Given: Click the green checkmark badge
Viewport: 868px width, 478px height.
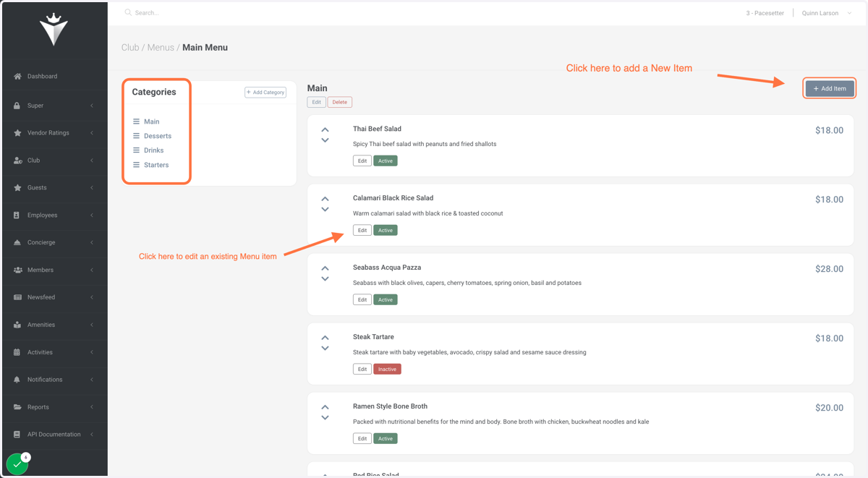Looking at the screenshot, I should 17,464.
